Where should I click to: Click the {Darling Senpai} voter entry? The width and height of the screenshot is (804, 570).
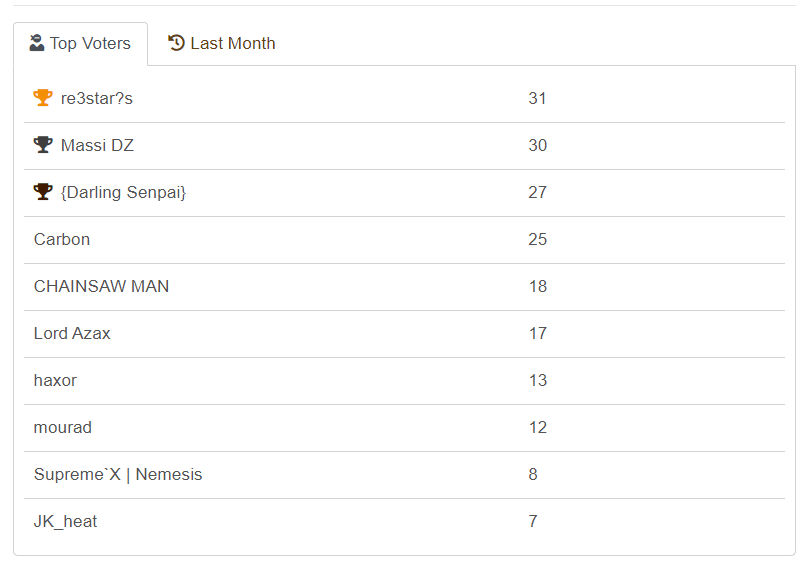click(123, 192)
